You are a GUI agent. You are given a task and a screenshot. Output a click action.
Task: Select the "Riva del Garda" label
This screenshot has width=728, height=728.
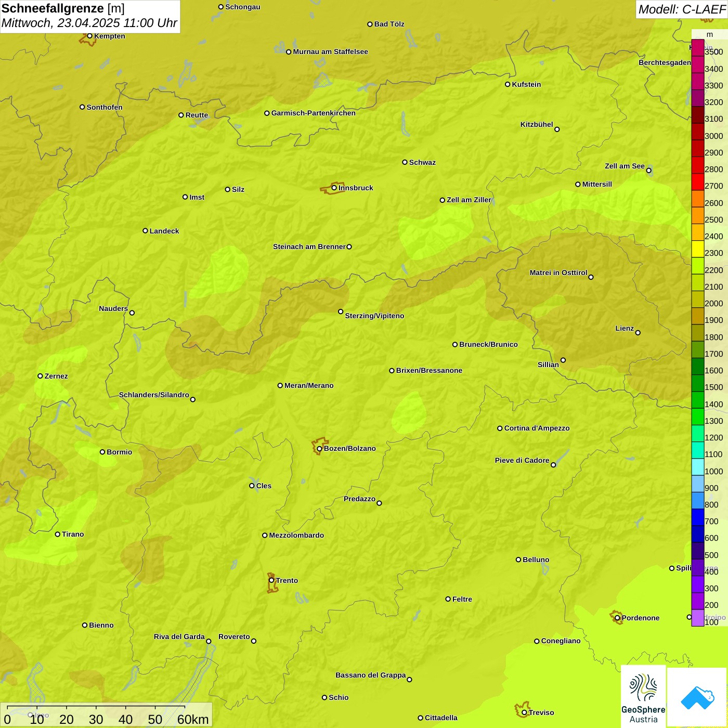tap(179, 636)
